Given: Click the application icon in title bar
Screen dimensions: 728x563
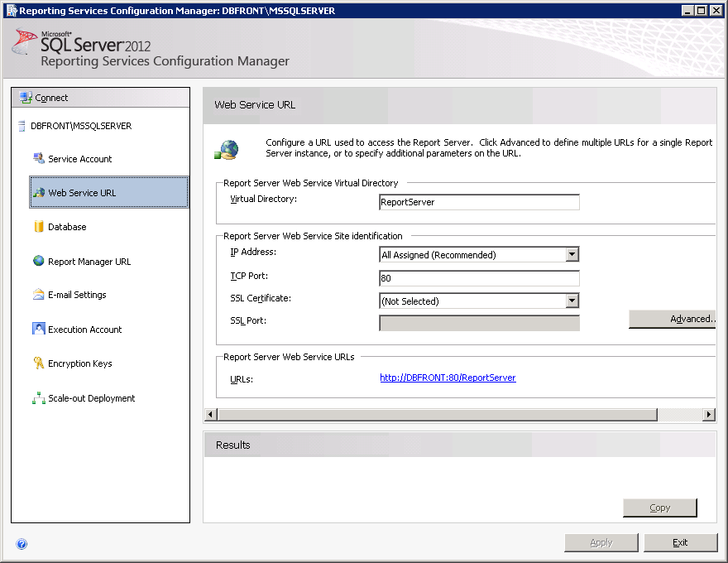Looking at the screenshot, I should [x=12, y=10].
